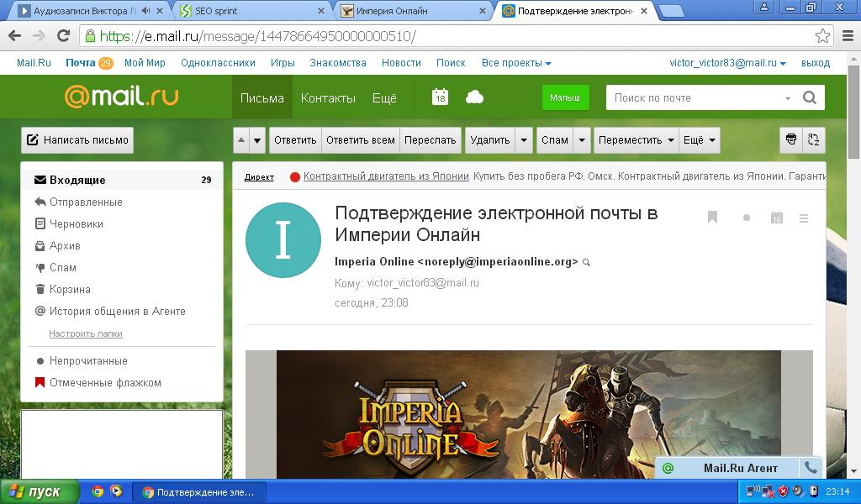
Task: Open Входящие folder
Action: point(122,180)
